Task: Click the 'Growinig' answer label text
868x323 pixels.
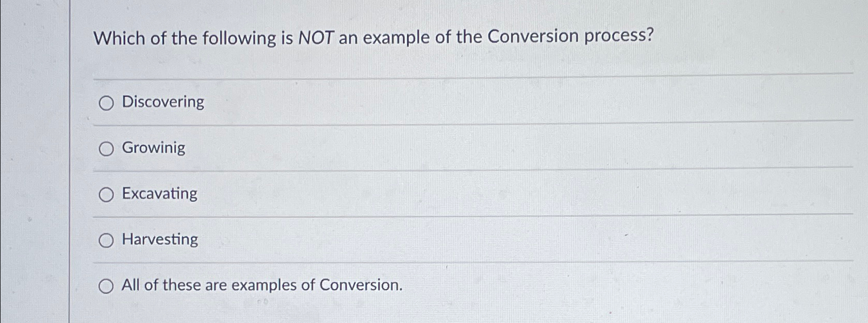Action: (154, 148)
